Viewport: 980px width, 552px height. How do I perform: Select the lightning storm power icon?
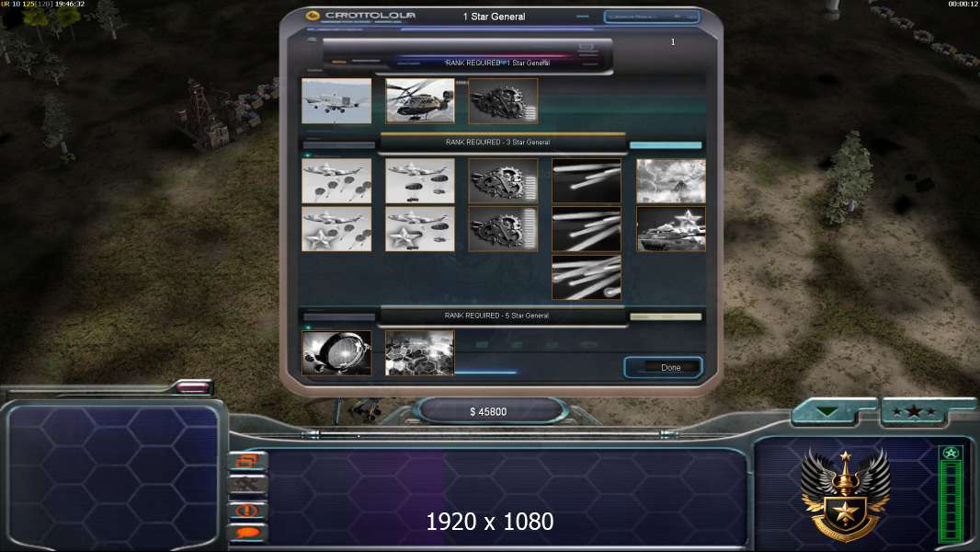670,180
